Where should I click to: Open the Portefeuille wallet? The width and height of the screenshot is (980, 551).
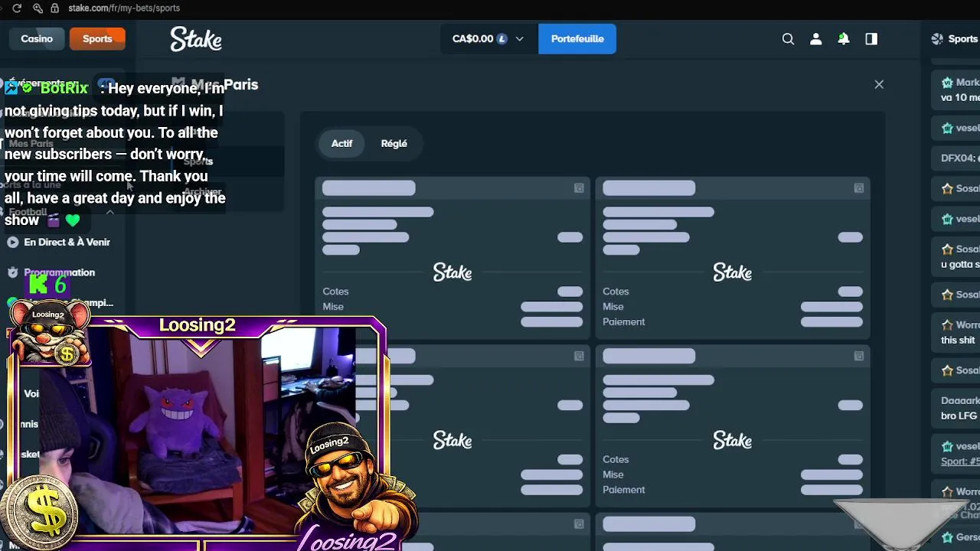click(577, 39)
